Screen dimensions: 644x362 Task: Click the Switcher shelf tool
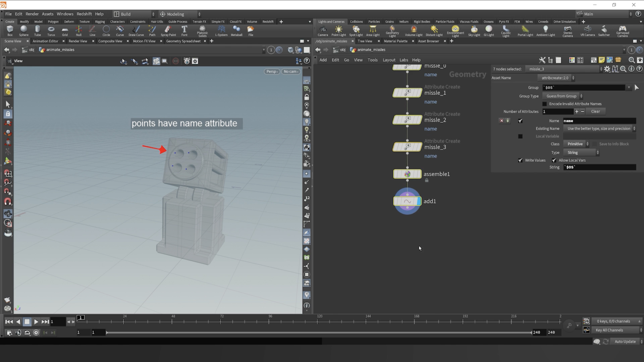click(x=604, y=31)
